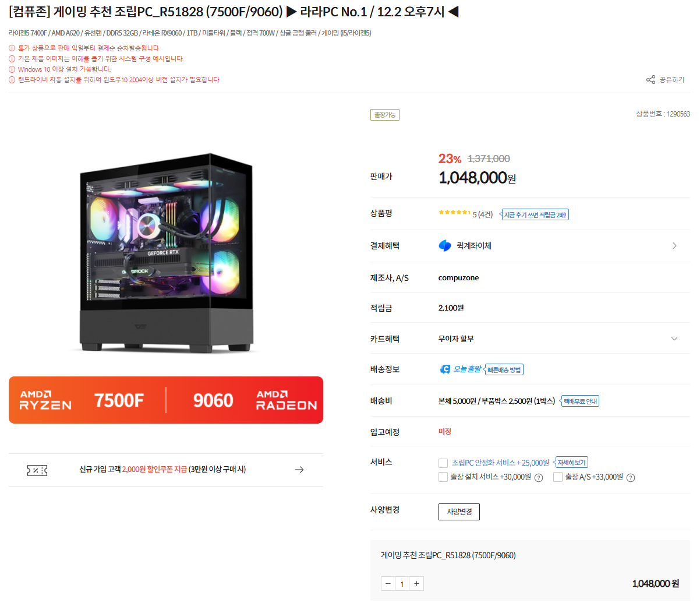Viewport: 700px width, 613px height.
Task: Click the 오늘출발 delivery icon
Action: tap(445, 369)
